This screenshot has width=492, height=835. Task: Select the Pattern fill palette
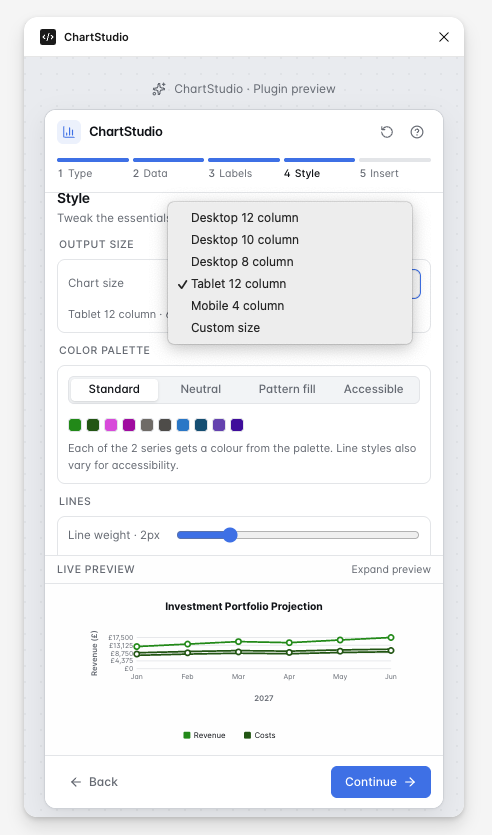click(x=287, y=389)
